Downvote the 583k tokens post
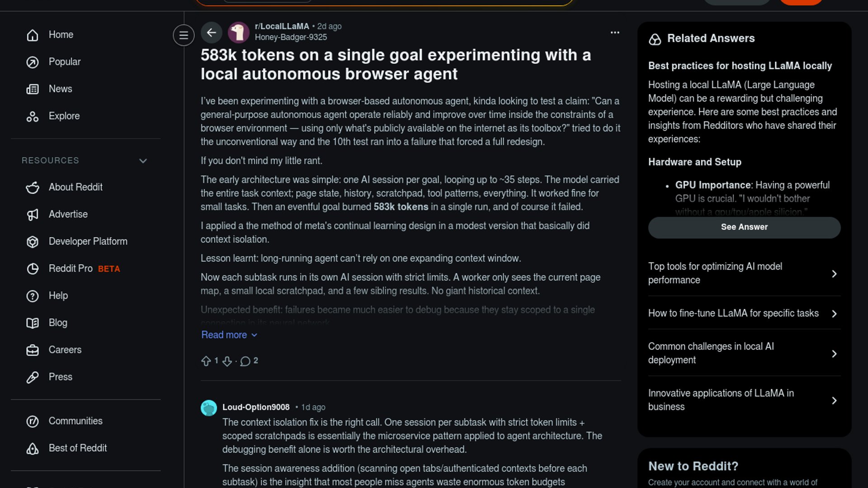Screen dimensions: 868x488 (227, 361)
